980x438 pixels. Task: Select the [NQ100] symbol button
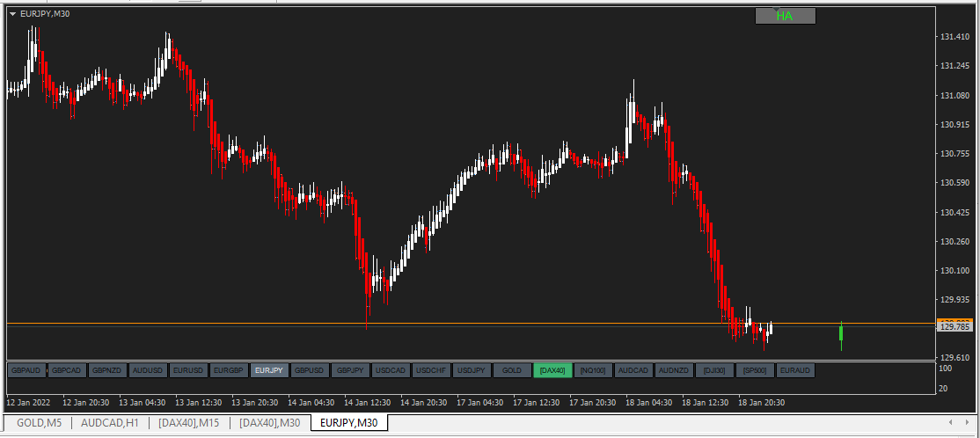pyautogui.click(x=593, y=370)
